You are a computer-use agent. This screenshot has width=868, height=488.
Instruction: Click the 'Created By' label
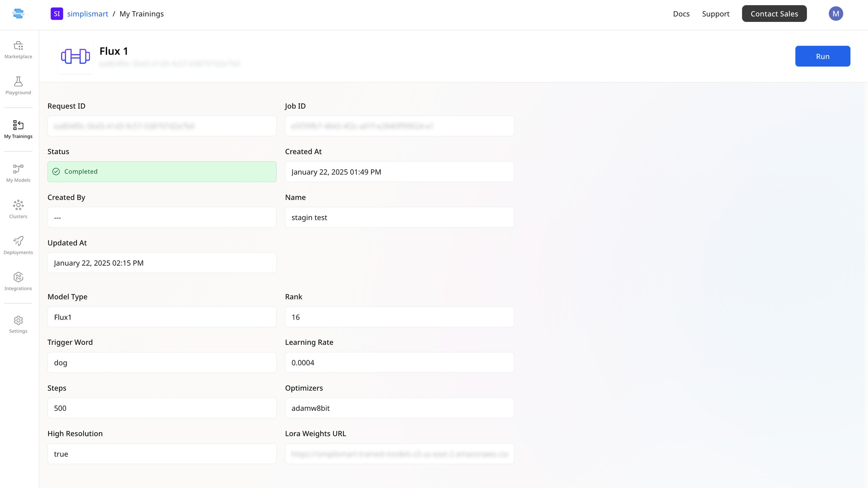click(x=66, y=197)
